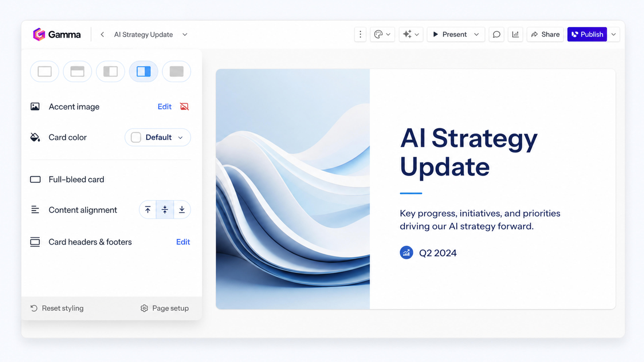Image resolution: width=644 pixels, height=362 pixels.
Task: Click Reset styling
Action: tap(57, 308)
